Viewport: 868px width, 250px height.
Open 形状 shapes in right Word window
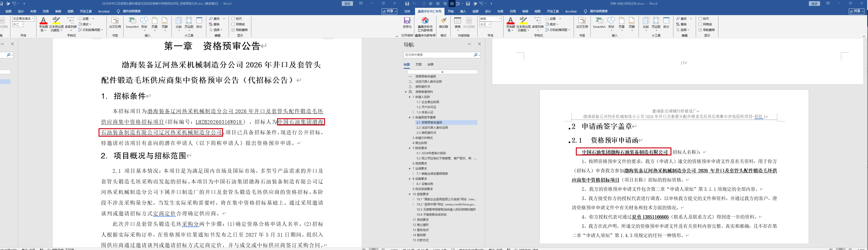point(611,24)
